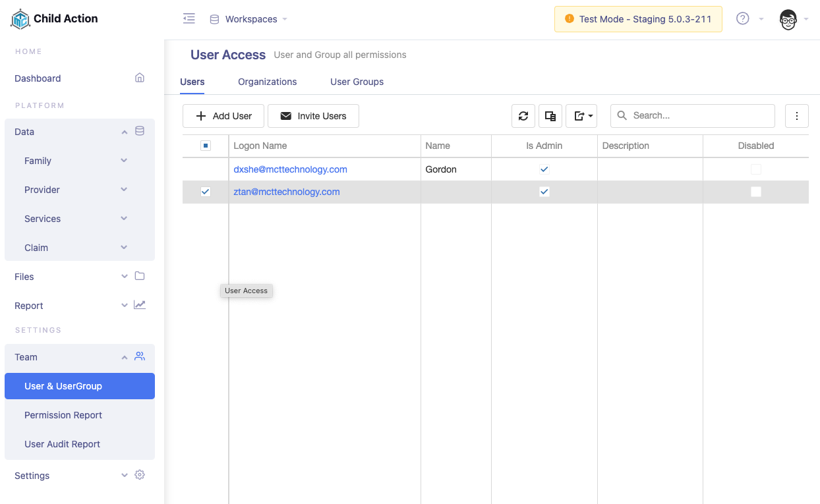Open the column chooser icon
Image resolution: width=820 pixels, height=504 pixels.
pyautogui.click(x=550, y=116)
